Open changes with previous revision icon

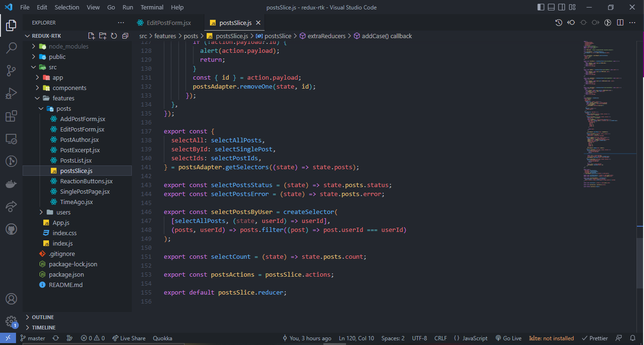click(571, 23)
